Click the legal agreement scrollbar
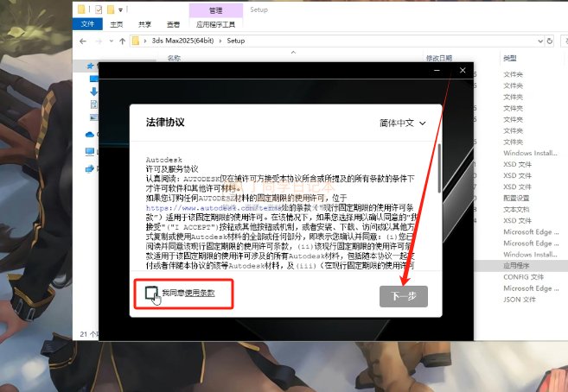 coord(439,168)
